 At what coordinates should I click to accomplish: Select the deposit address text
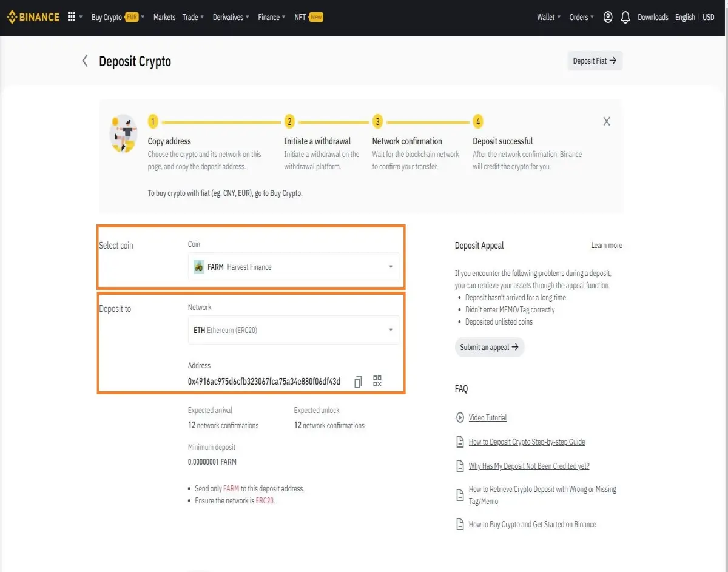pyautogui.click(x=264, y=382)
